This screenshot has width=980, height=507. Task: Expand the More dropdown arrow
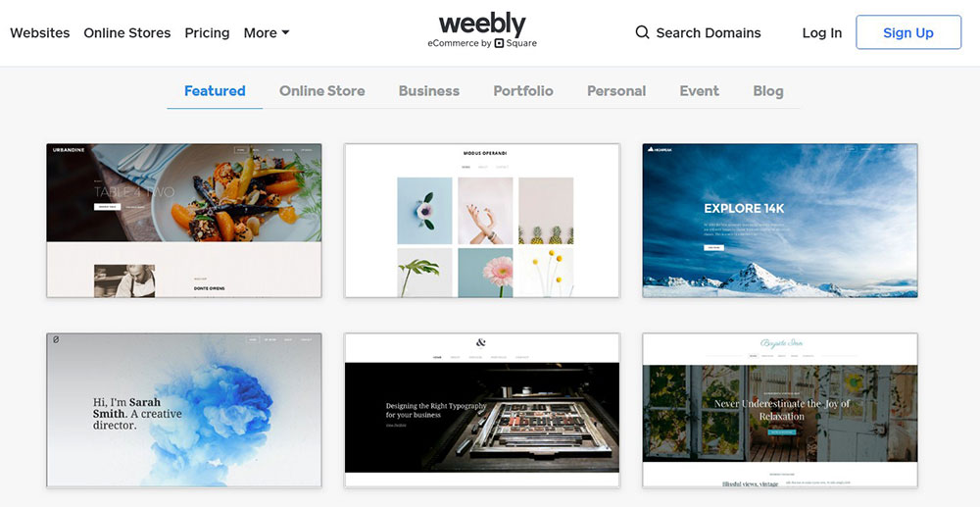click(x=285, y=32)
